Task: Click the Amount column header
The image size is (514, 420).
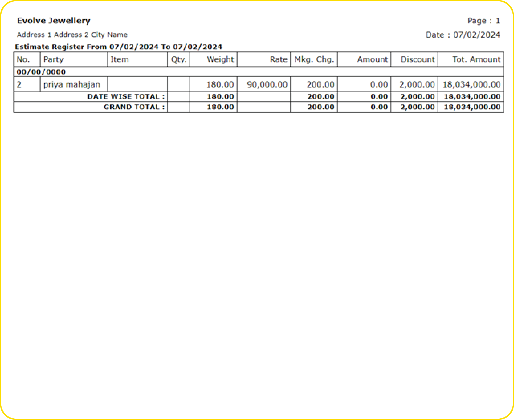Action: (372, 59)
